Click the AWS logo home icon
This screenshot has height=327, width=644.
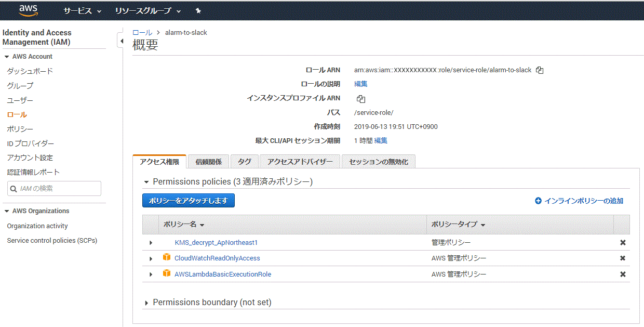28,10
